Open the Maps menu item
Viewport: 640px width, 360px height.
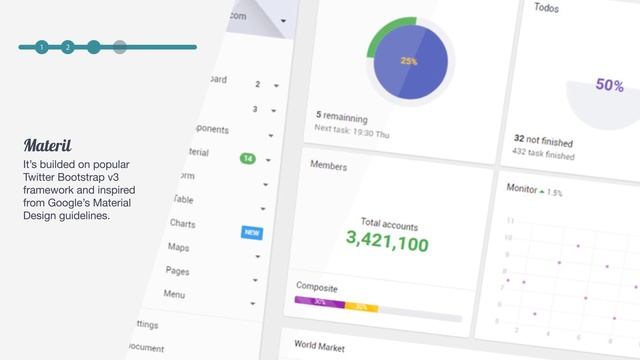coord(178,247)
